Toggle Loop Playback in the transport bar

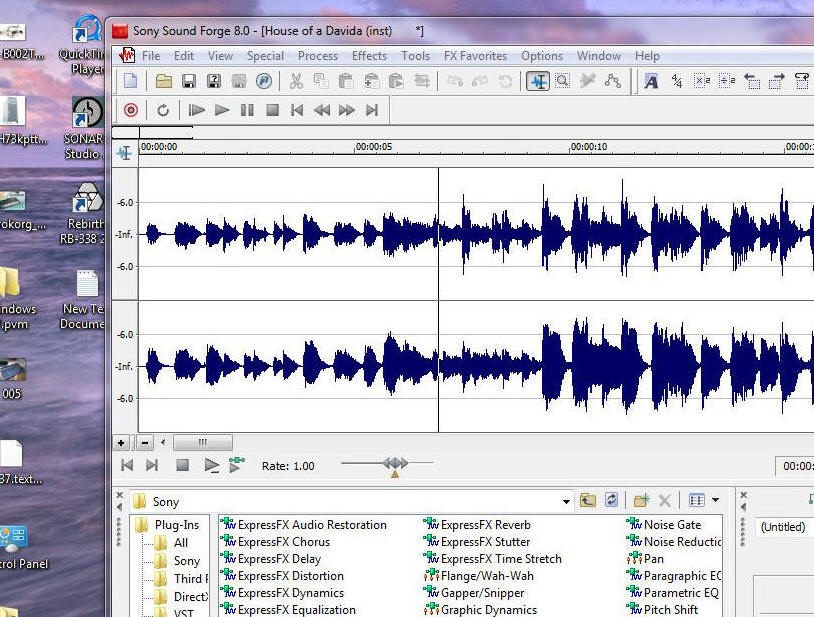pos(163,110)
